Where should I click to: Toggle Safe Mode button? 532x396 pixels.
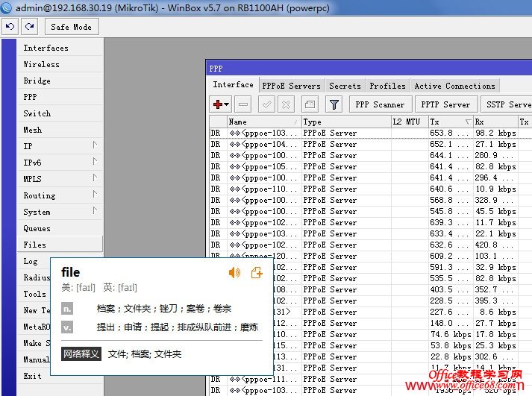72,27
